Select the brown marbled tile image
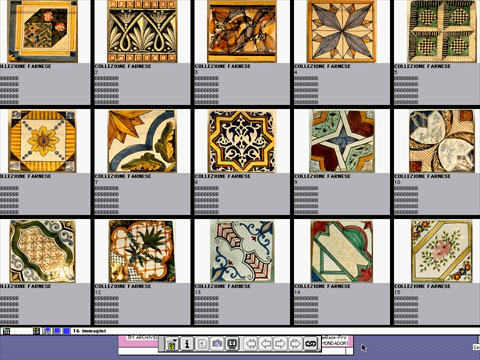 [242, 31]
